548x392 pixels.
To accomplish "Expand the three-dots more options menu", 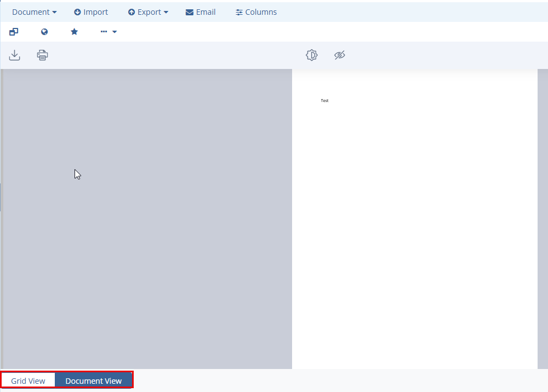I will [x=109, y=32].
